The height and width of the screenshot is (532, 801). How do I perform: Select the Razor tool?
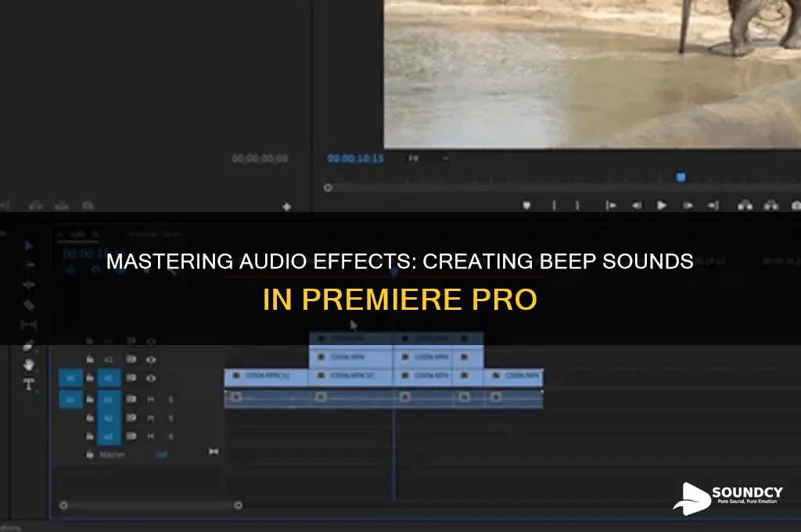(29, 305)
